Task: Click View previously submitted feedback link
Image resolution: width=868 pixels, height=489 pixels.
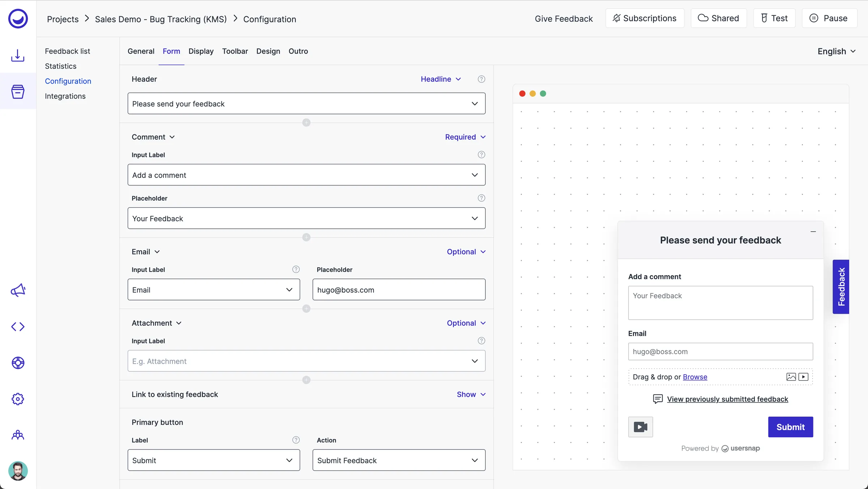Action: tap(727, 399)
